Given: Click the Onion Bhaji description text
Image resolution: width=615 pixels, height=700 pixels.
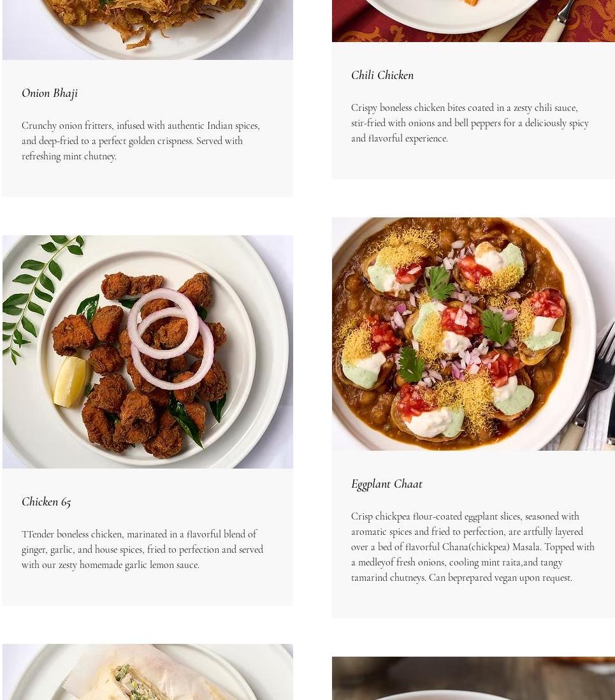Looking at the screenshot, I should pos(141,141).
